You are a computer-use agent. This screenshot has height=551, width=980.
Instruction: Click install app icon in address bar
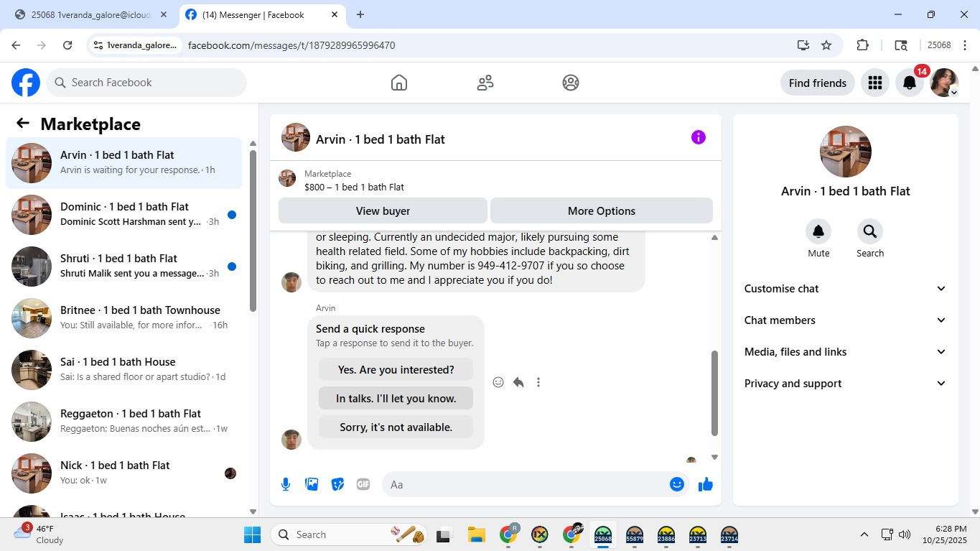tap(803, 45)
